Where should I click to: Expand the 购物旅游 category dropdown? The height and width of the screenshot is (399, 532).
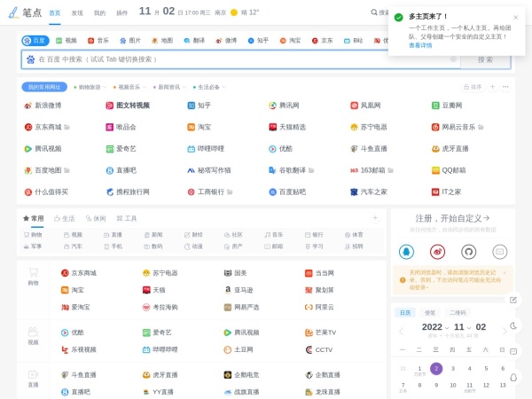[x=90, y=87]
